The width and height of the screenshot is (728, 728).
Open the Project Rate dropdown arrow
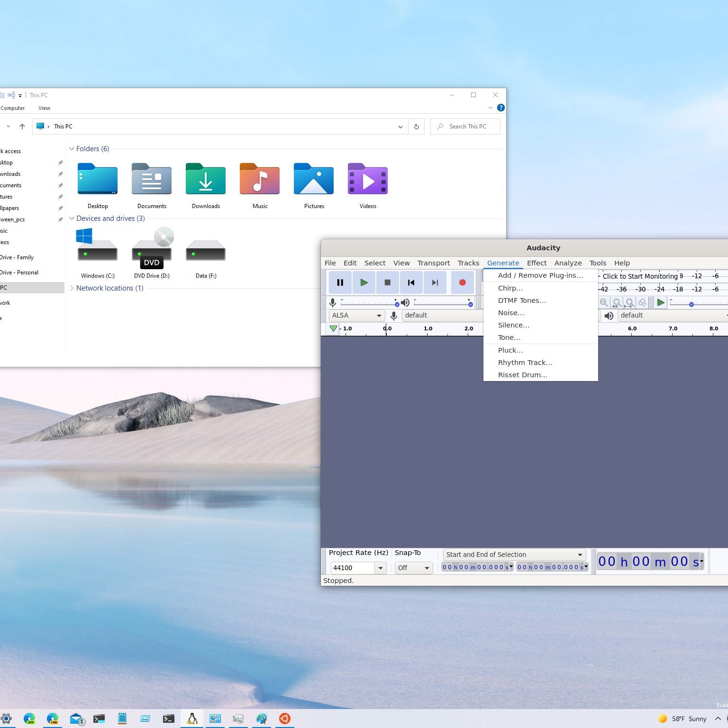pos(380,568)
